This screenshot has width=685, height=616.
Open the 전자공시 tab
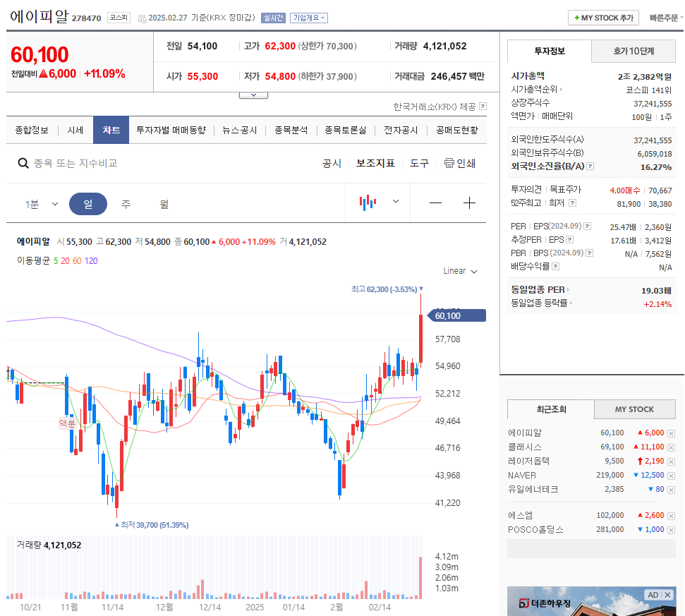[x=401, y=131]
